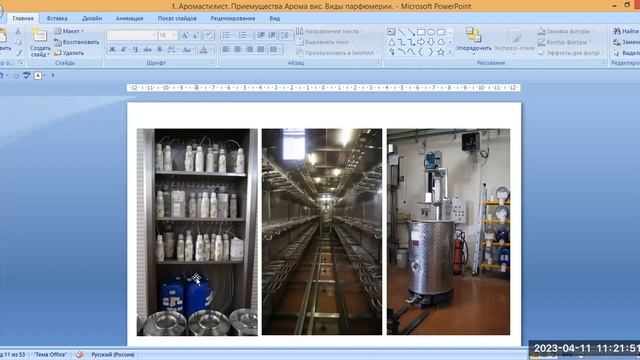Image resolution: width=640 pixels, height=360 pixels.
Task: Select the Triangle shape
Action: 391,42
